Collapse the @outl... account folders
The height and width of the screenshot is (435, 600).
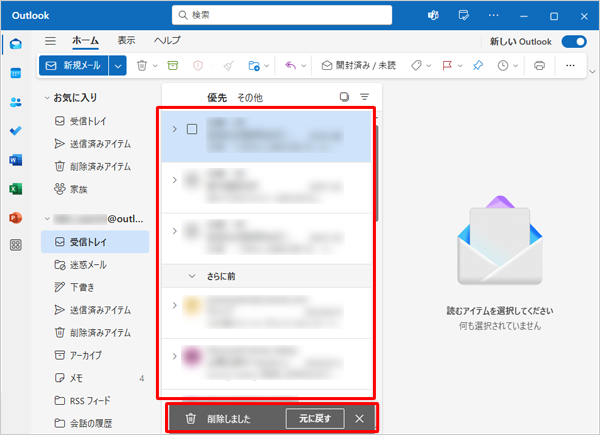tap(47, 219)
